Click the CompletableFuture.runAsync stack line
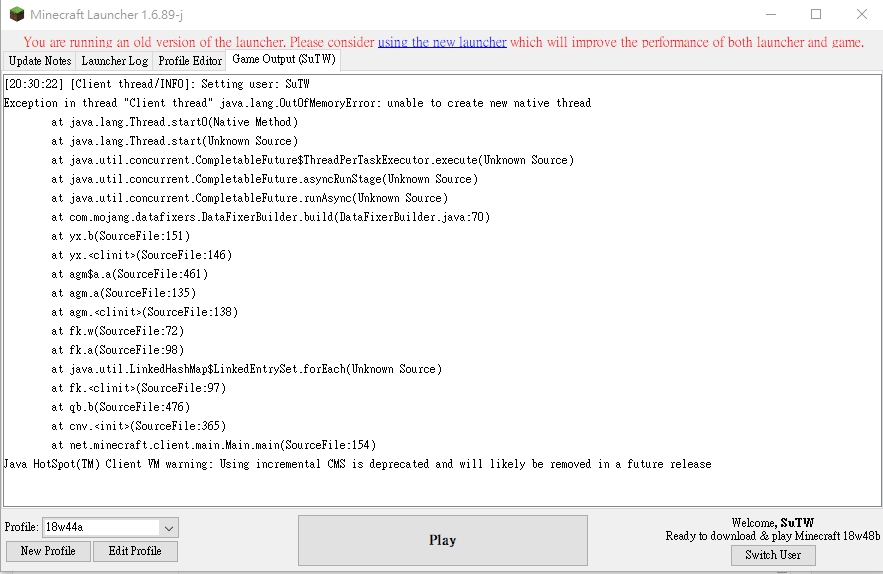Viewport: 883px width, 574px height. point(249,198)
